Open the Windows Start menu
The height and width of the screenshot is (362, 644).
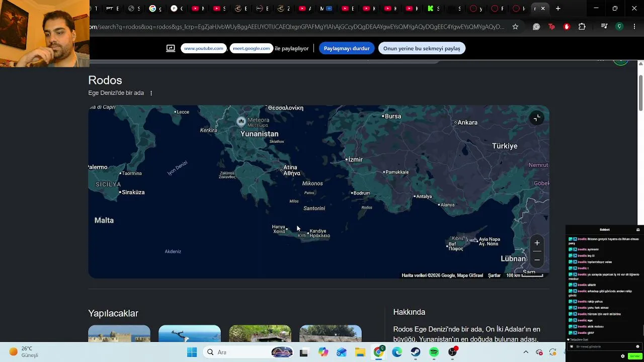click(x=192, y=352)
